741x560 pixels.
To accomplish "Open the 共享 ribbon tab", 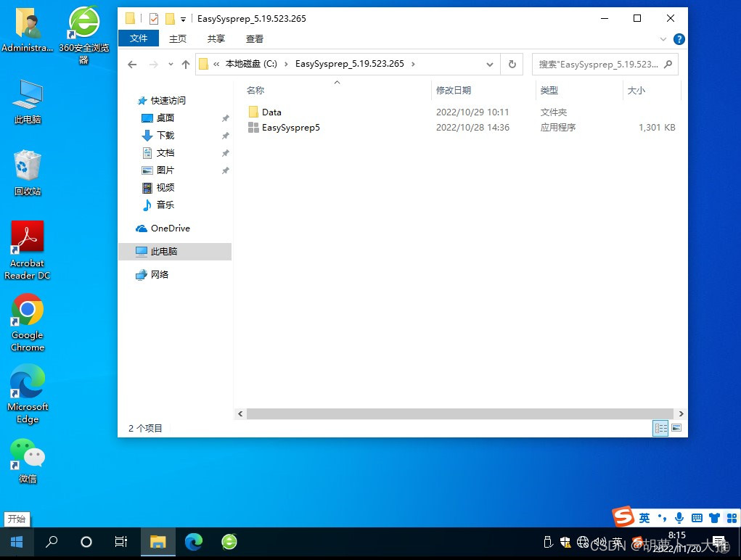I will (x=216, y=38).
